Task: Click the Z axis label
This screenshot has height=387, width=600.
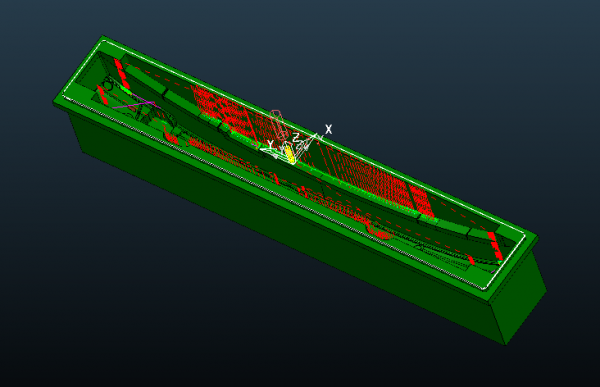Action: 296,138
